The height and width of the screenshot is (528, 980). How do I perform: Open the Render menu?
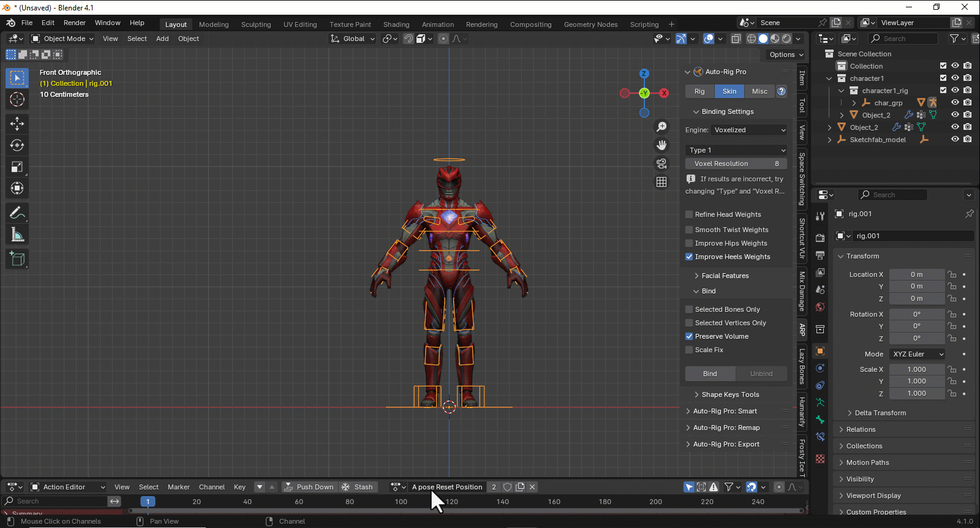[75, 23]
